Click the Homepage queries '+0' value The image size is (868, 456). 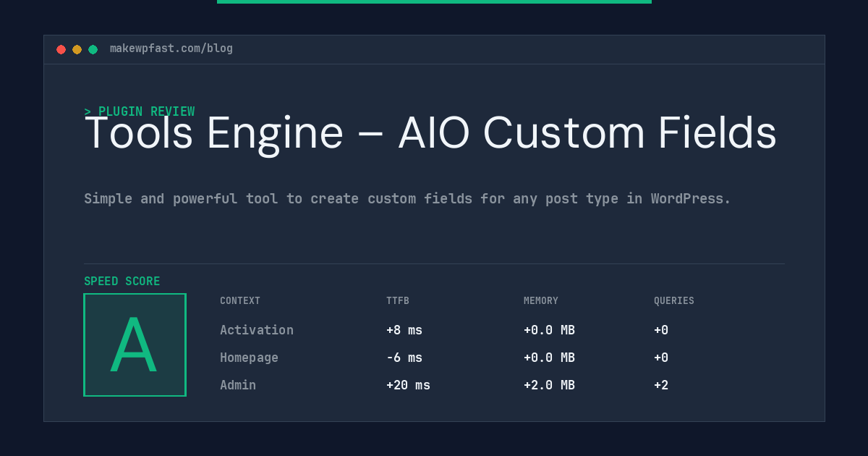pyautogui.click(x=661, y=358)
